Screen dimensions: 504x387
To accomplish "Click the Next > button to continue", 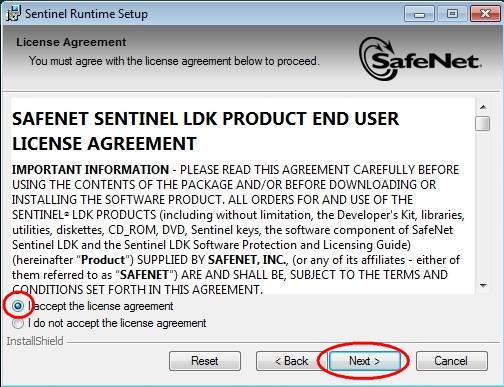I will [x=364, y=361].
